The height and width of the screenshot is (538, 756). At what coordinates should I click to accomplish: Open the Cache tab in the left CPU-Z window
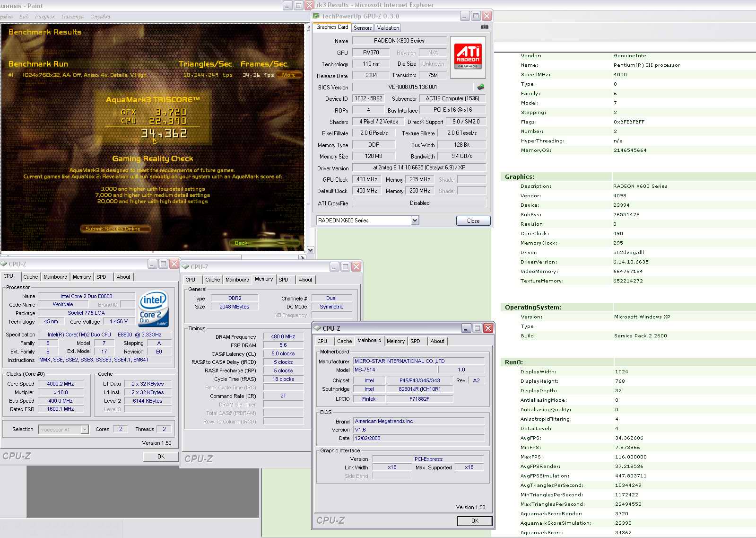tap(31, 277)
